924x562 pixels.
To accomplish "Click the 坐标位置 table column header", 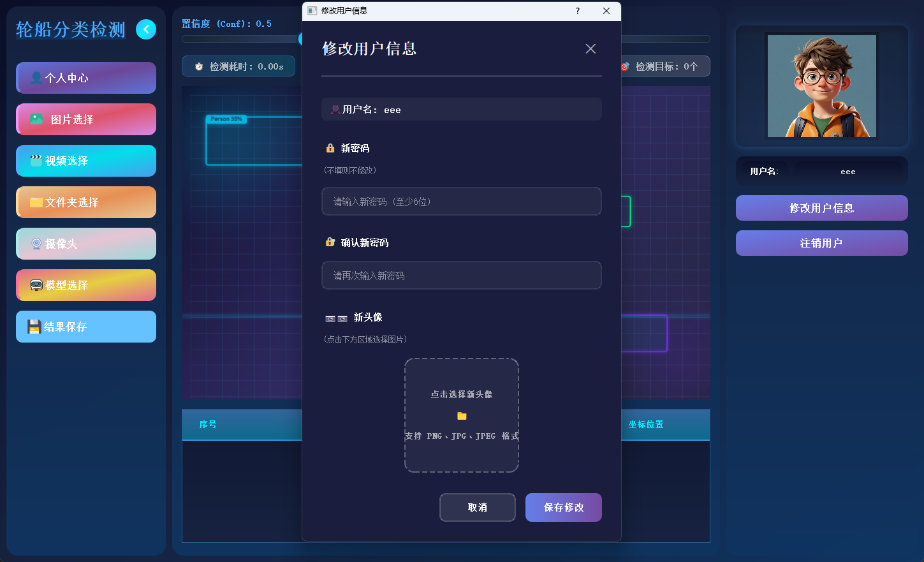I will coord(646,424).
